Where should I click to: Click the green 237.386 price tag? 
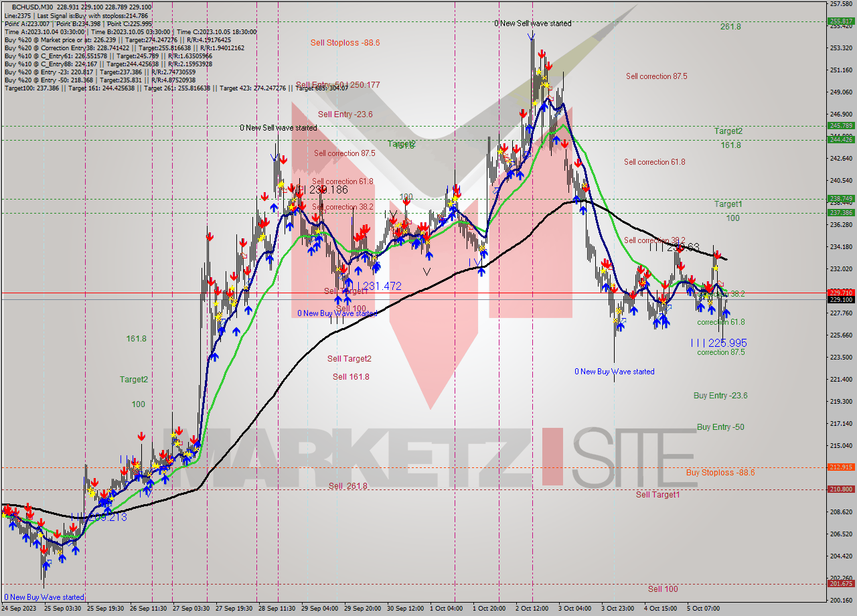[842, 212]
